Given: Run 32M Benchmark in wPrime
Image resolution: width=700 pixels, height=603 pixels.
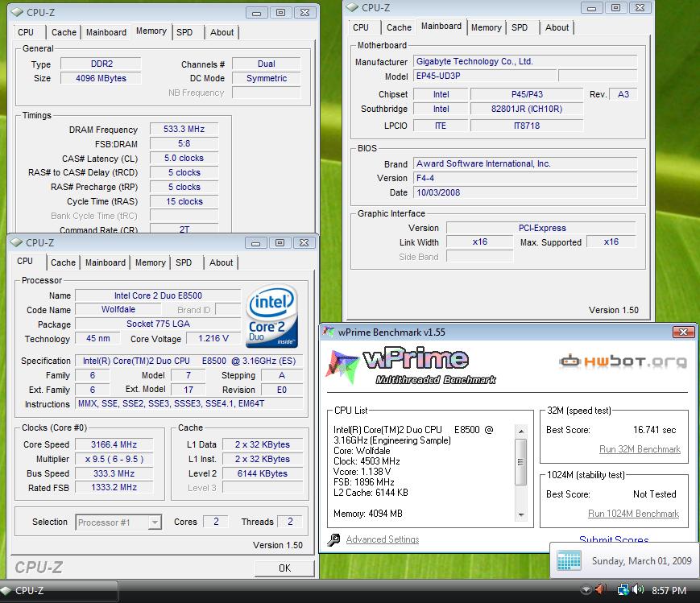Looking at the screenshot, I should coord(640,449).
